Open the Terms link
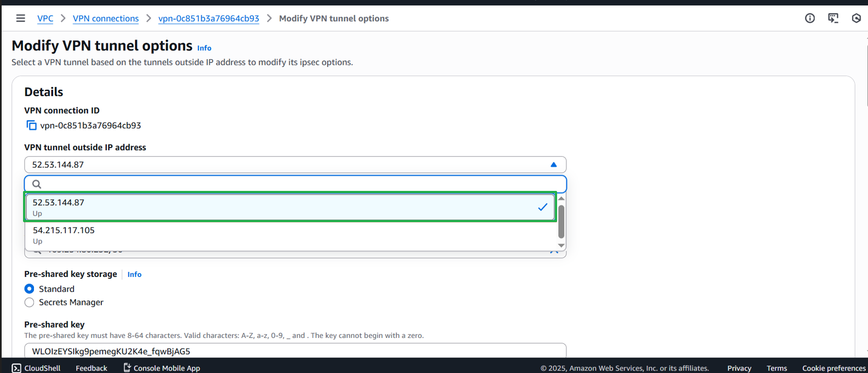Screen dimensions: 868x373 click(776, 368)
